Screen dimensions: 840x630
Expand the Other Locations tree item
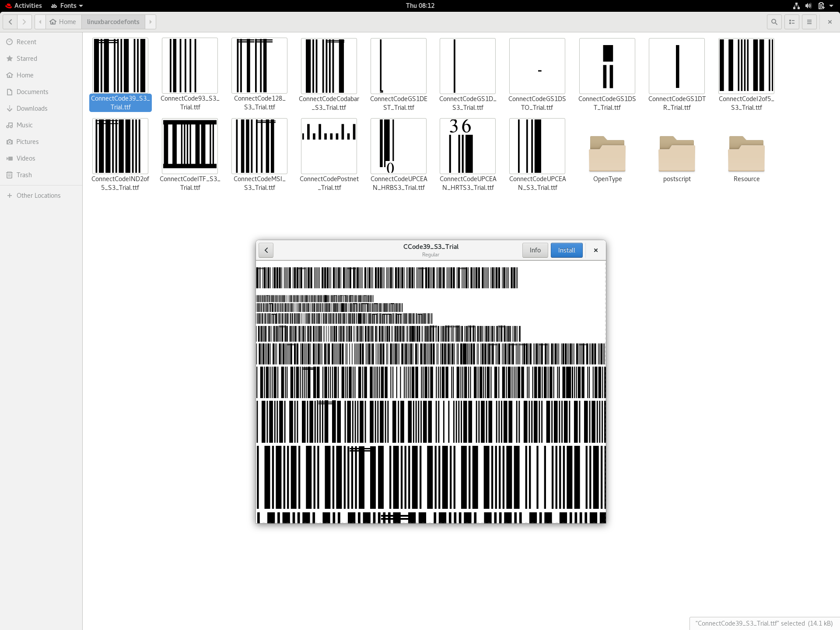tap(10, 195)
